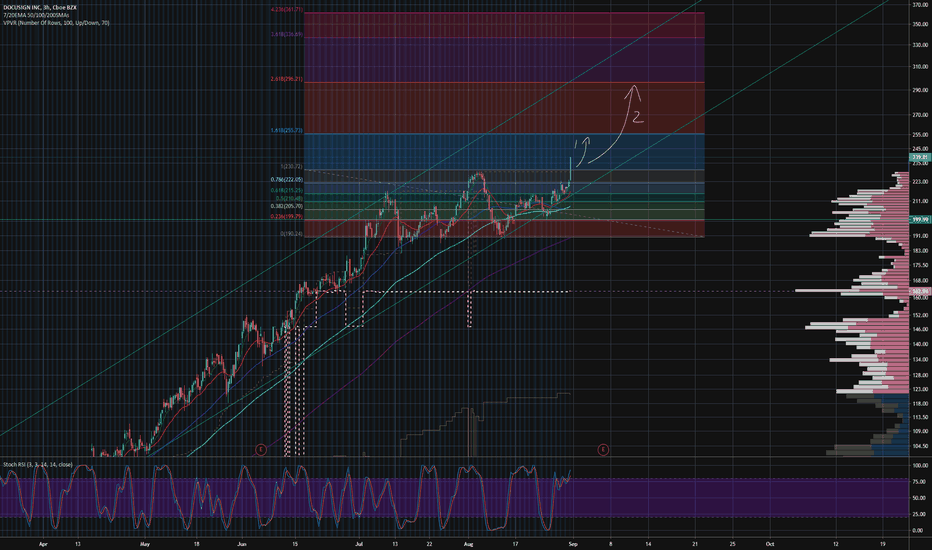
Task: Click the 199.99 horizontal line price tag
Action: click(920, 219)
